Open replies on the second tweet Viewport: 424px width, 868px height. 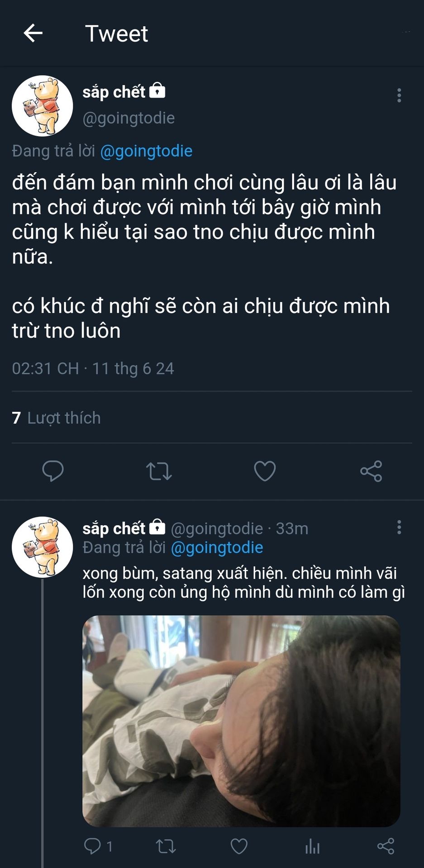(x=93, y=846)
